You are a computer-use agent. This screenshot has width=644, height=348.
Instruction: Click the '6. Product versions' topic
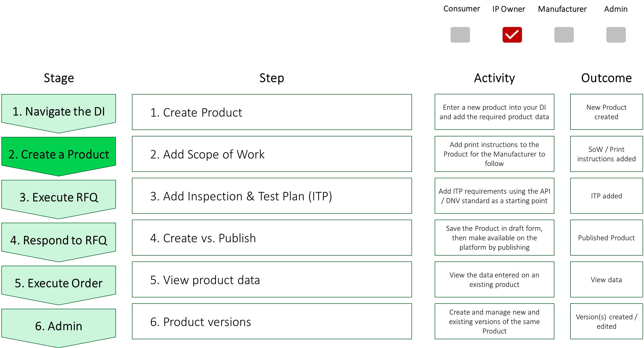pos(272,322)
